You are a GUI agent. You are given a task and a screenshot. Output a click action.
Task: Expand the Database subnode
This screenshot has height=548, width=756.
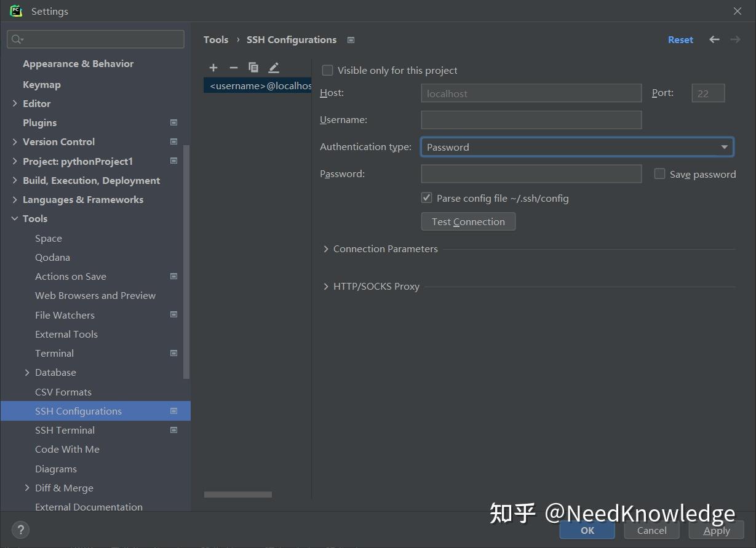click(27, 372)
